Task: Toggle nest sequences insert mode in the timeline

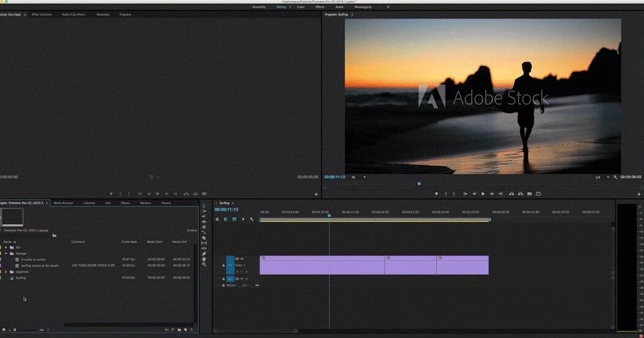Action: [217, 219]
